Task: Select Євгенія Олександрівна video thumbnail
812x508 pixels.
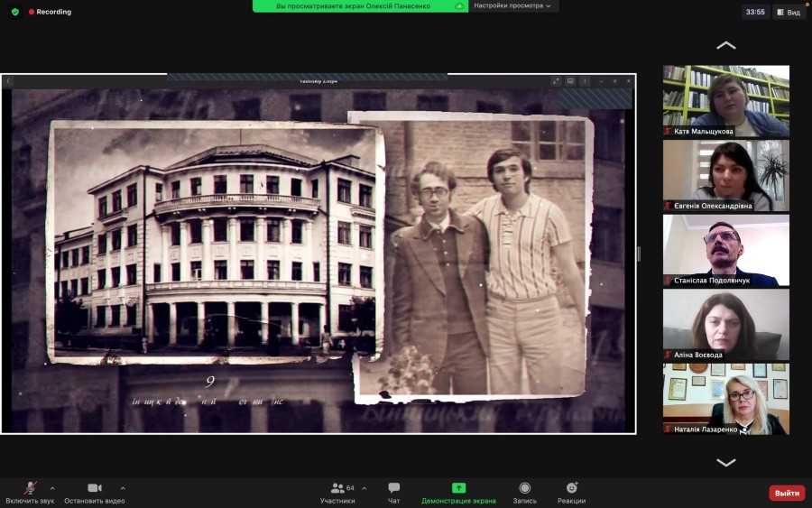Action: (726, 176)
